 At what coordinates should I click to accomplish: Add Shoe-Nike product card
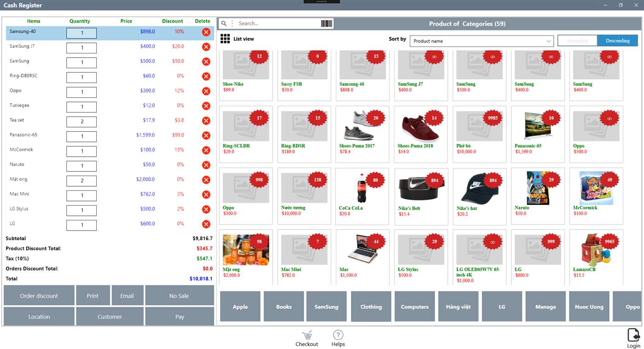pyautogui.click(x=246, y=76)
